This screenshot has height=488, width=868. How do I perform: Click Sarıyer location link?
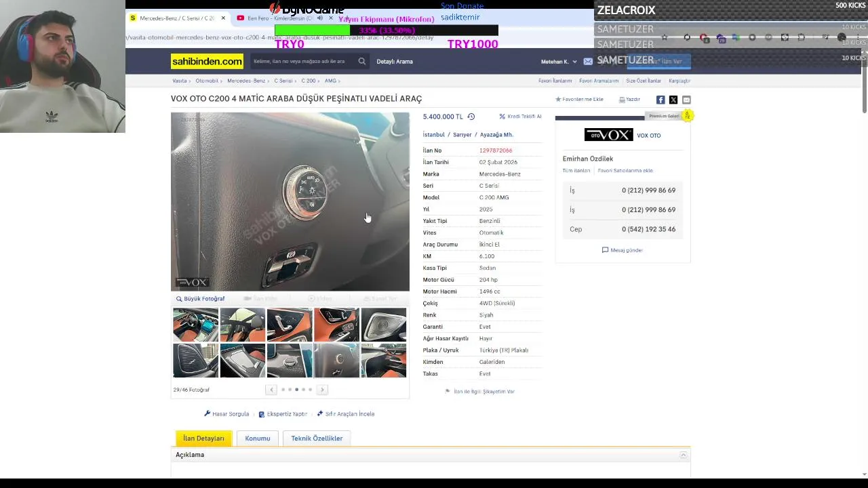[462, 135]
